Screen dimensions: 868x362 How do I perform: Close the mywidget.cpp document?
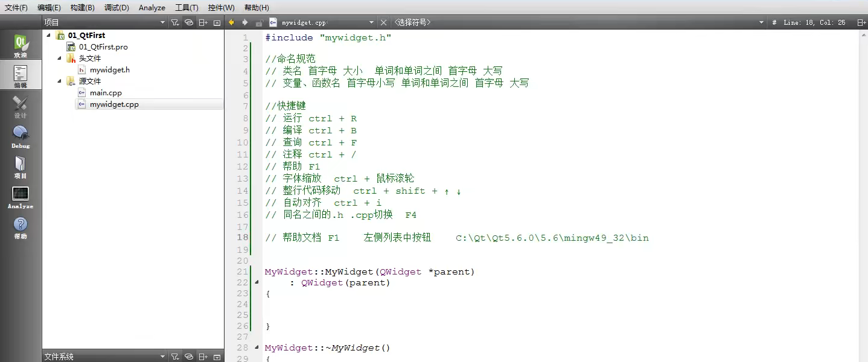(383, 22)
